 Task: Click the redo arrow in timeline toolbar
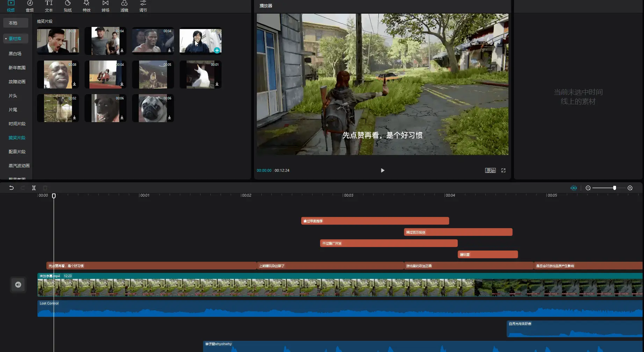click(23, 188)
